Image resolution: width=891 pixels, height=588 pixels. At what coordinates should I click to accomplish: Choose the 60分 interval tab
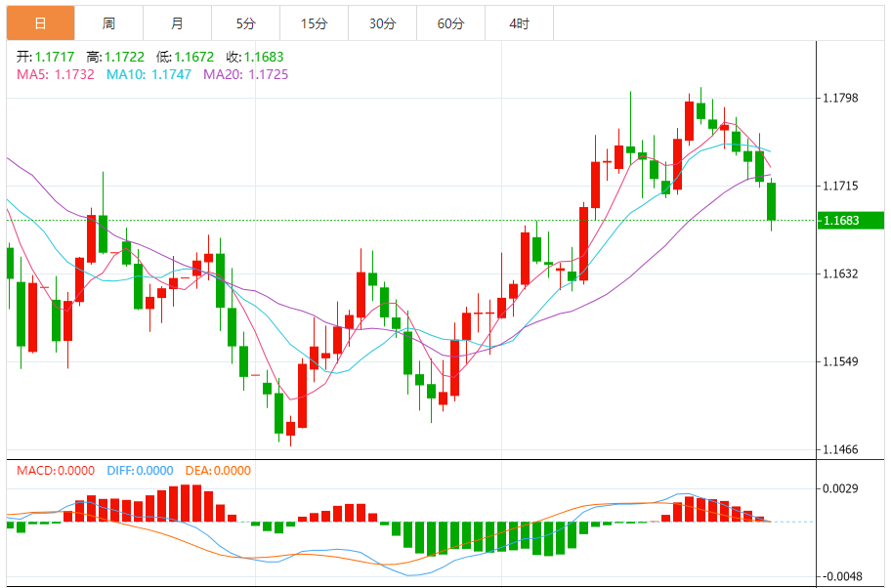click(450, 23)
